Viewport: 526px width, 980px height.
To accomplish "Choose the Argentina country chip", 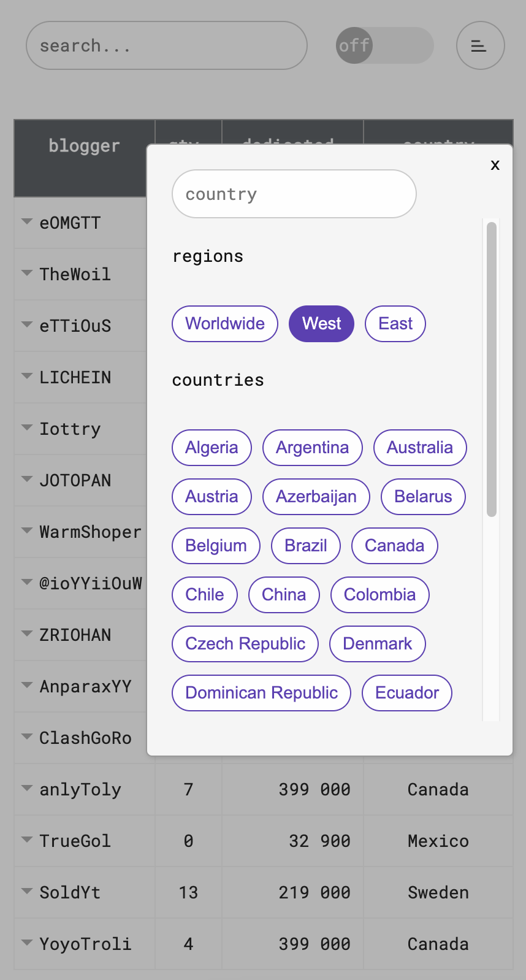I will 312,448.
